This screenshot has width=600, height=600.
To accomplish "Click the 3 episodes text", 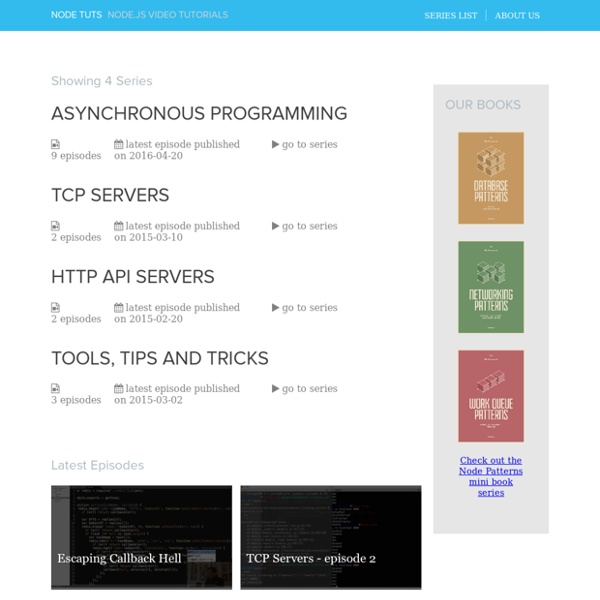I will [76, 400].
